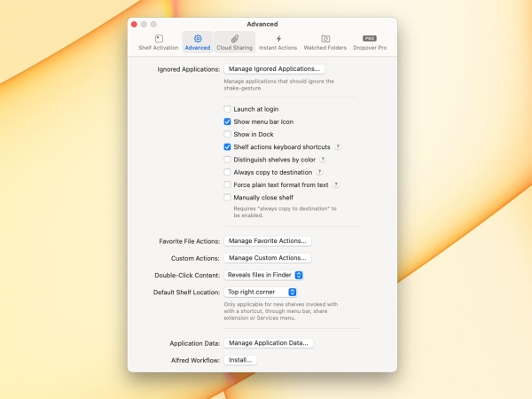Show help for Shelf actions keyboard shortcuts

pos(338,147)
